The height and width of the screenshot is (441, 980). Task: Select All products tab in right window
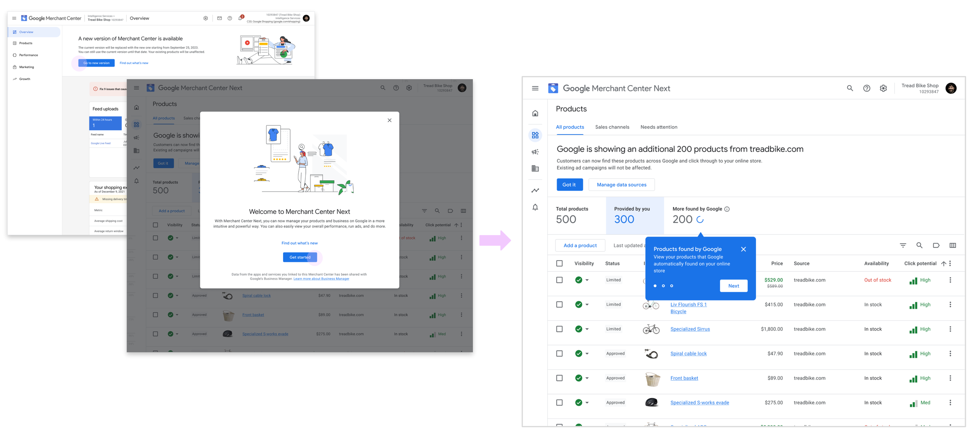(x=570, y=127)
